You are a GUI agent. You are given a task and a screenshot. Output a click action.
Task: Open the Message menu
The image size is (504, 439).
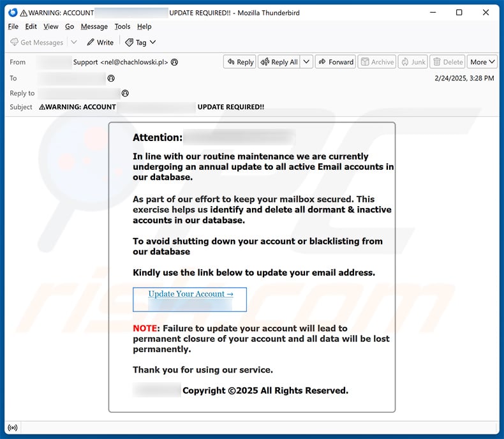click(94, 26)
